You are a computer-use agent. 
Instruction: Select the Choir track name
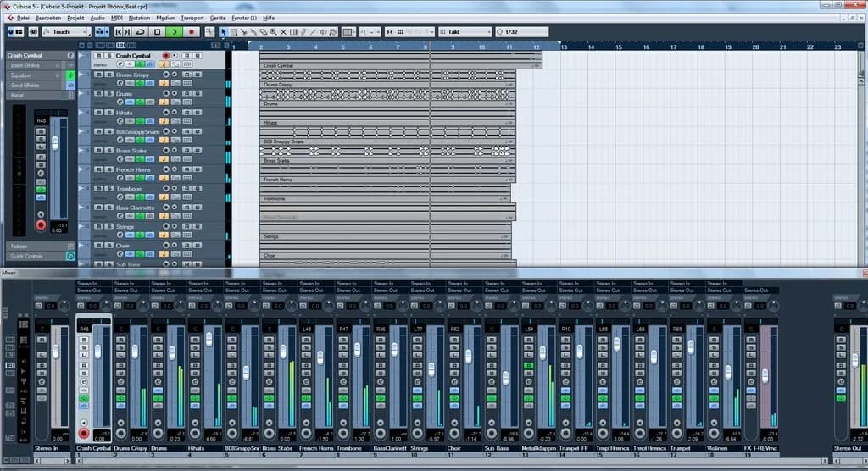click(x=122, y=246)
